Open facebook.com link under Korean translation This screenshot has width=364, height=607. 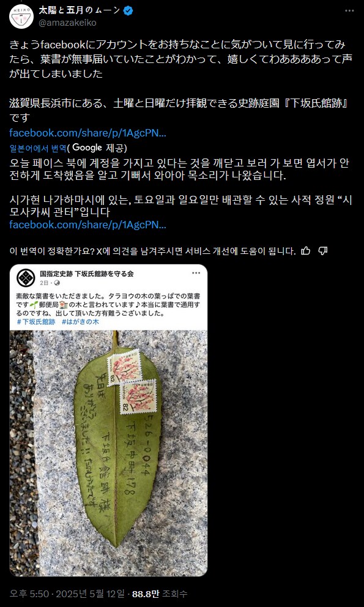pos(88,225)
